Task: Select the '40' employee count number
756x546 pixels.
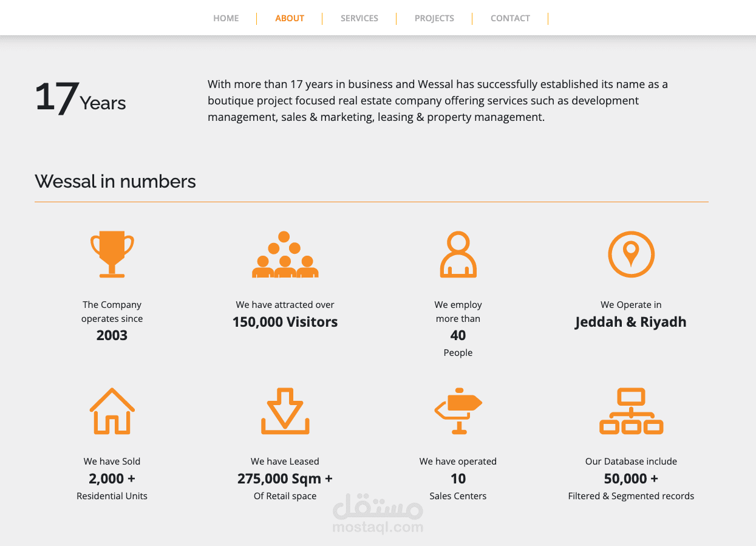Action: coord(458,335)
